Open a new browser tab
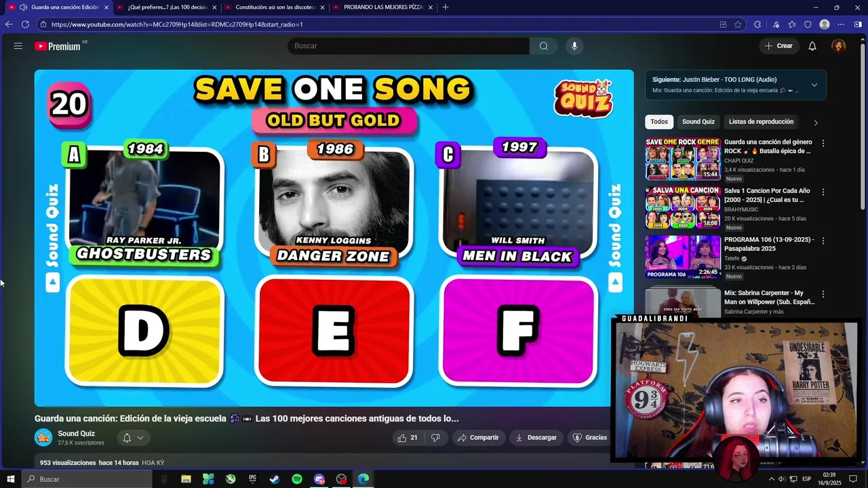 tap(446, 7)
